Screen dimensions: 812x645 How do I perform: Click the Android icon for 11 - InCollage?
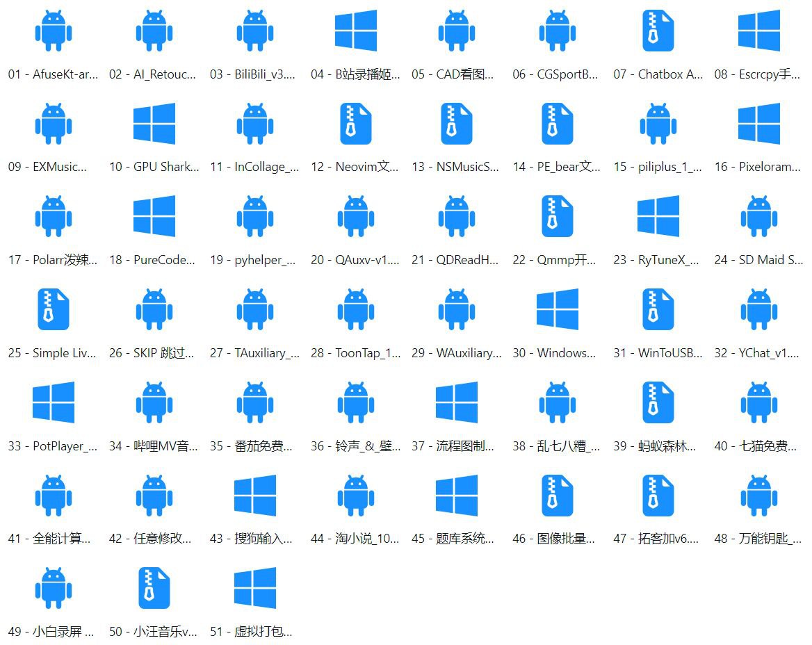click(x=255, y=124)
